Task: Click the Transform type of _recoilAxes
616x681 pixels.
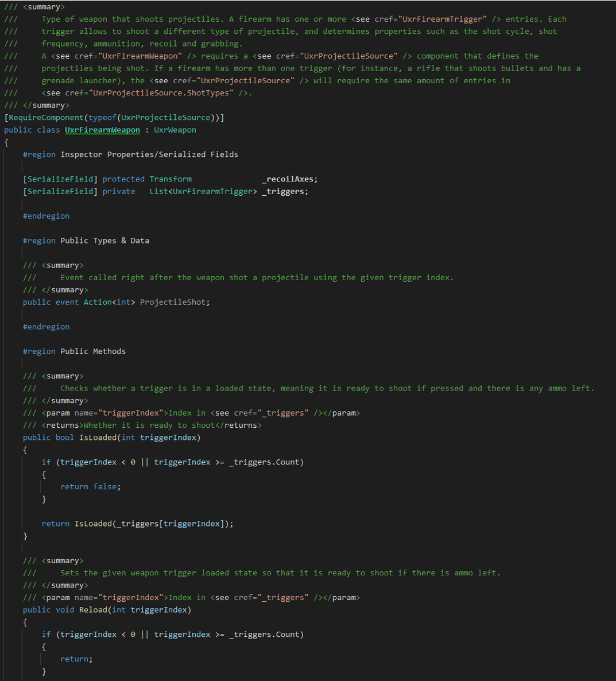Action: 171,179
